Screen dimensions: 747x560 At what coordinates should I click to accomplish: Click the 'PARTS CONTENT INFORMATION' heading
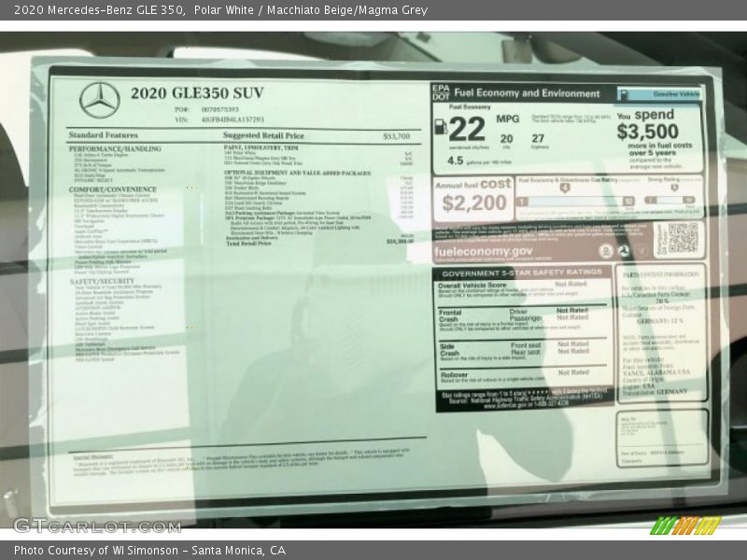[661, 274]
